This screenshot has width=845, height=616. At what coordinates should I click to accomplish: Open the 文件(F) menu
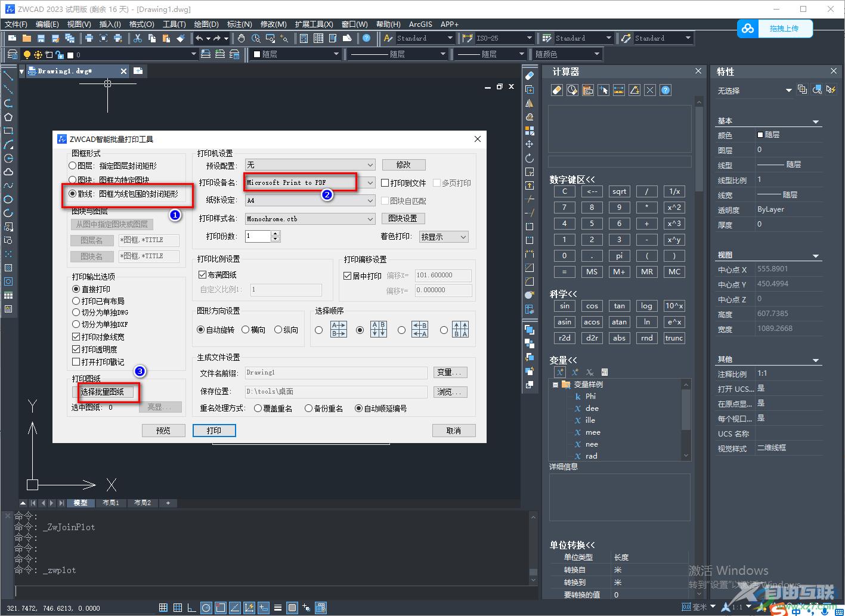[16, 24]
